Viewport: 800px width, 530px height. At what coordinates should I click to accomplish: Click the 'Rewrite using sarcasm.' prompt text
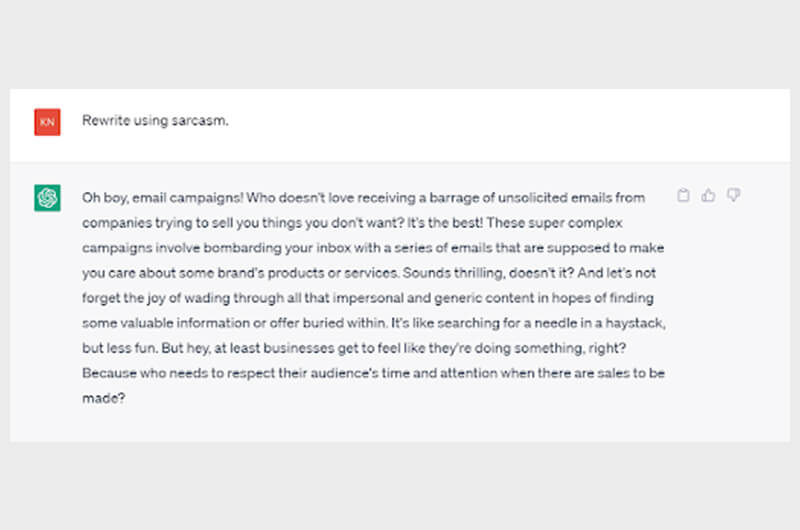155,120
